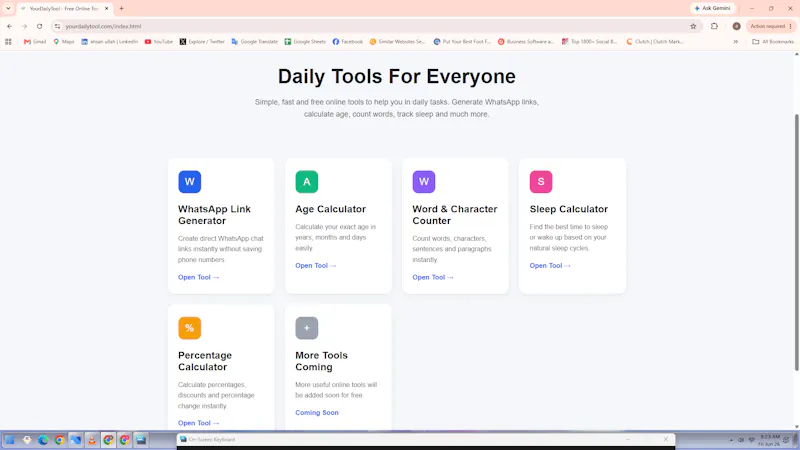Click the volume icon in system tray
Image resolution: width=800 pixels, height=450 pixels.
click(x=741, y=440)
